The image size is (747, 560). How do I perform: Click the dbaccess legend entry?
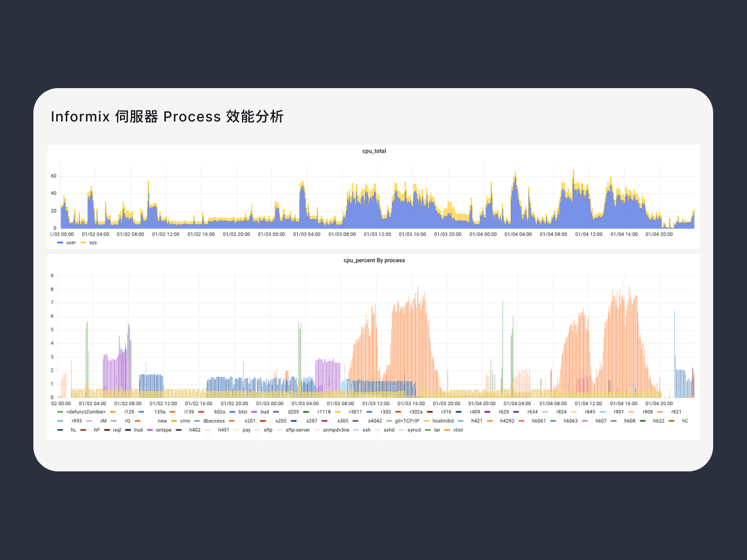(214, 421)
